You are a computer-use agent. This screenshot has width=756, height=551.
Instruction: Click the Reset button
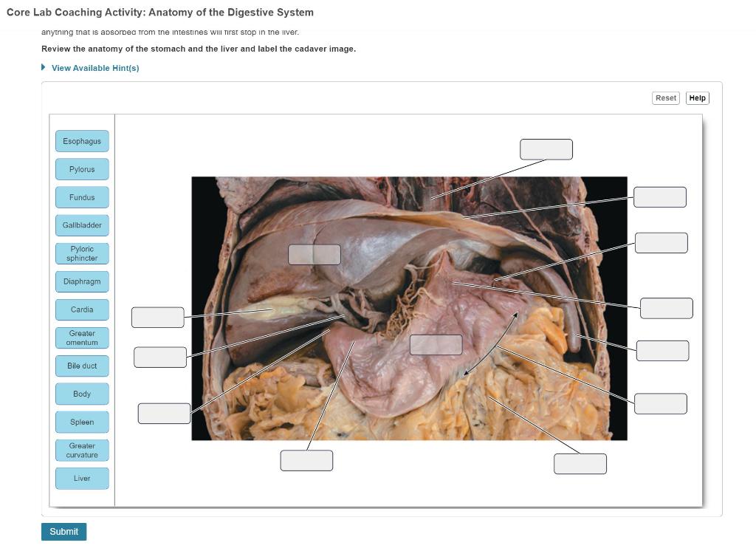tap(665, 97)
